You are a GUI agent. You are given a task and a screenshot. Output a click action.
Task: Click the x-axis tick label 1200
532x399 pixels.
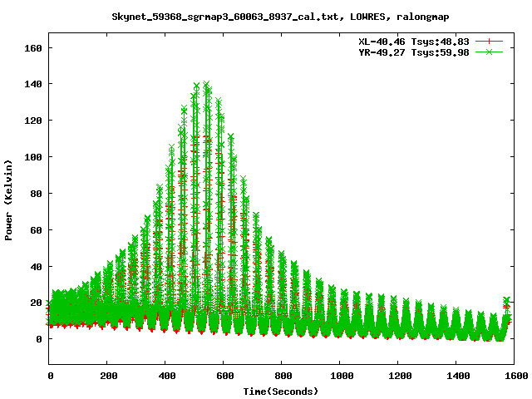[x=400, y=376]
